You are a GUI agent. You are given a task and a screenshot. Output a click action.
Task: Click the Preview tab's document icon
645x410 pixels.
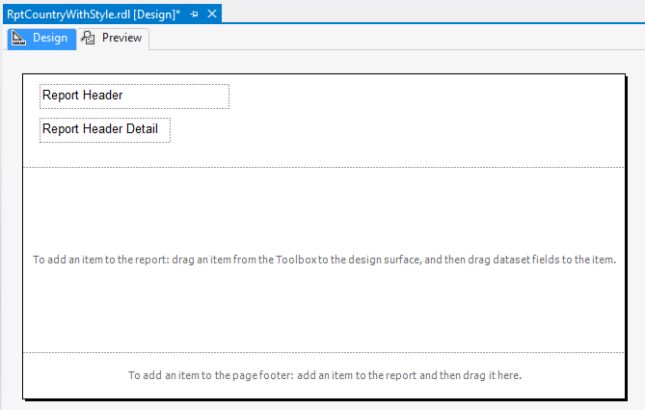(89, 38)
